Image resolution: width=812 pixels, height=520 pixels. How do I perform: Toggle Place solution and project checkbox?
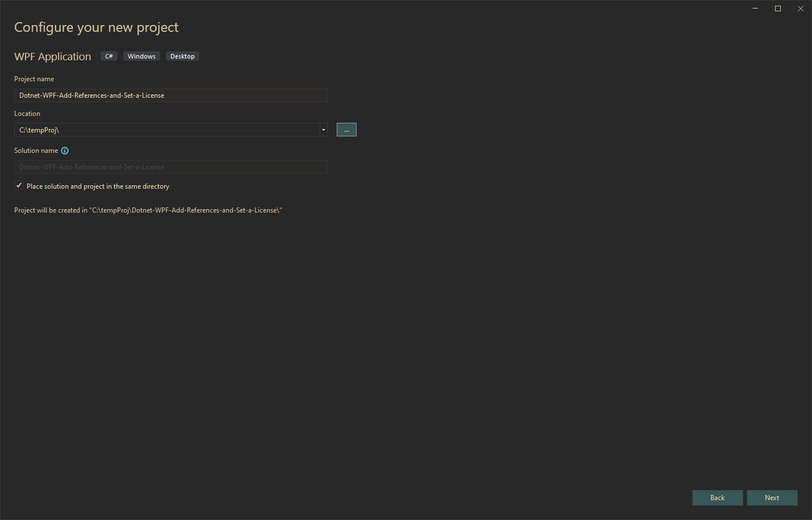pos(19,186)
